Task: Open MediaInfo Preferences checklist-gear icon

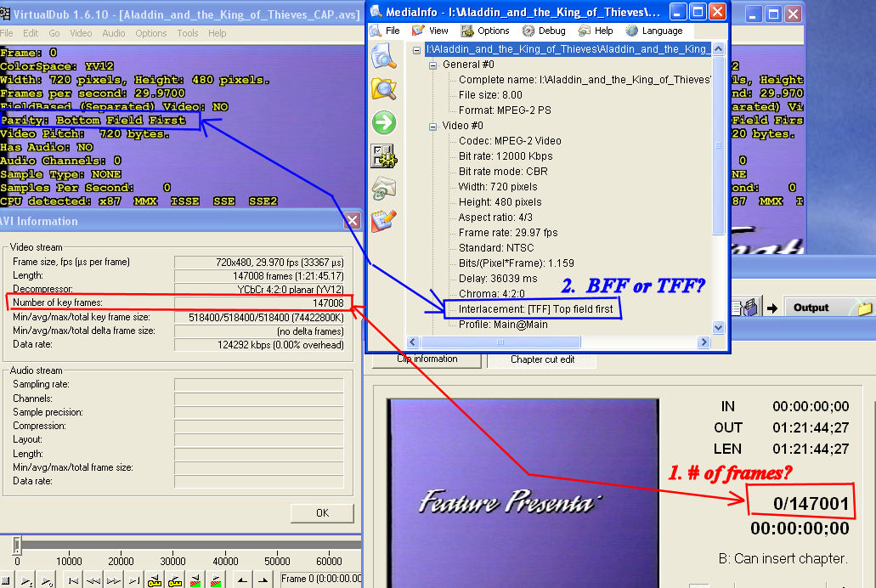Action: (384, 156)
